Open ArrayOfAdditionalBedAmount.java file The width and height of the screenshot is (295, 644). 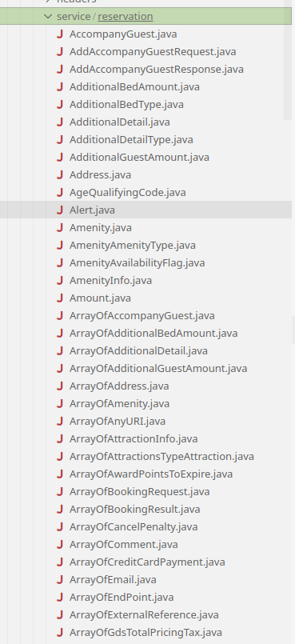(x=153, y=334)
